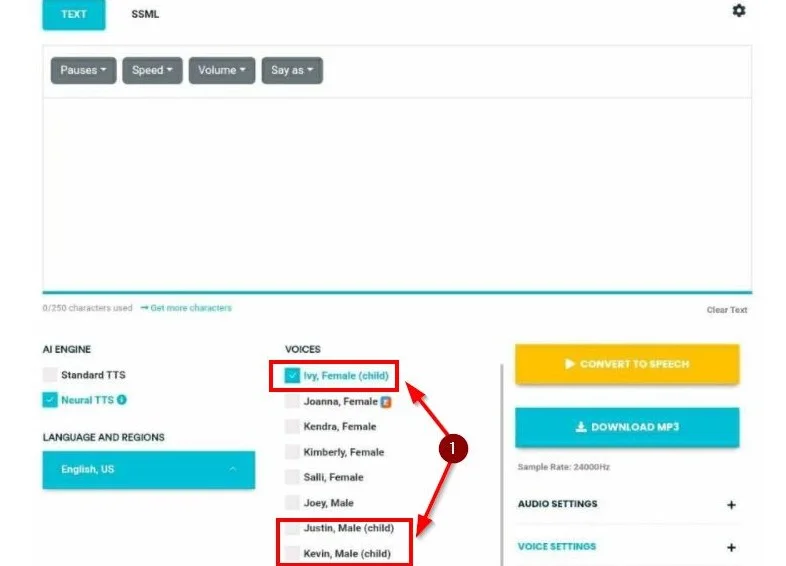Click the Neural TTS info icon

pos(122,400)
